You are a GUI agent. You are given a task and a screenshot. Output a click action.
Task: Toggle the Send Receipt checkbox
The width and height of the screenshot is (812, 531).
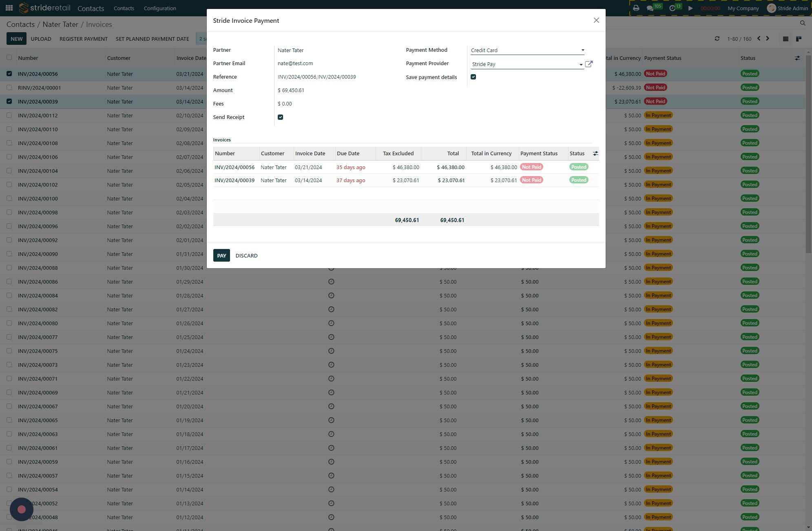tap(280, 117)
